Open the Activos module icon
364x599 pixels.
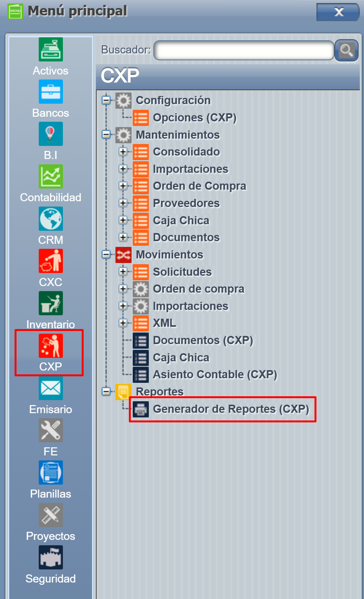click(51, 49)
